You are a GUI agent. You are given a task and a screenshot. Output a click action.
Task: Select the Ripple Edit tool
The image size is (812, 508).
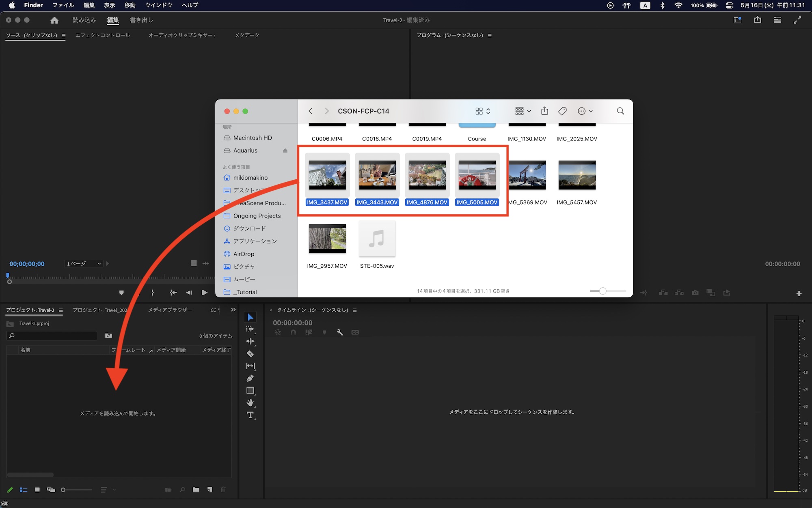click(250, 341)
